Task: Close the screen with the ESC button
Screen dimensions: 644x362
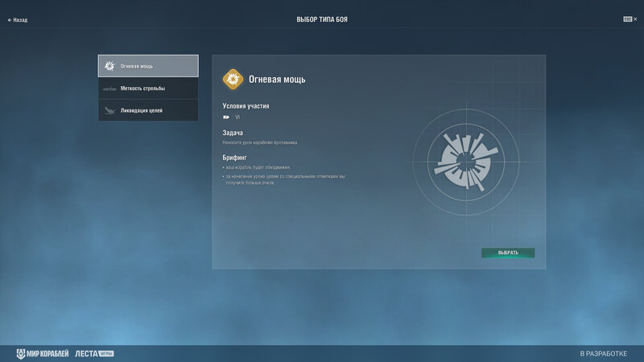Action: (x=630, y=19)
